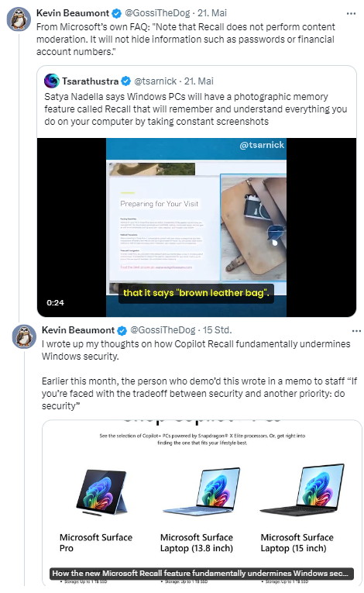The width and height of the screenshot is (364, 593).
Task: Open the @tsarnick handle in the quoted tweet
Action: coord(156,81)
